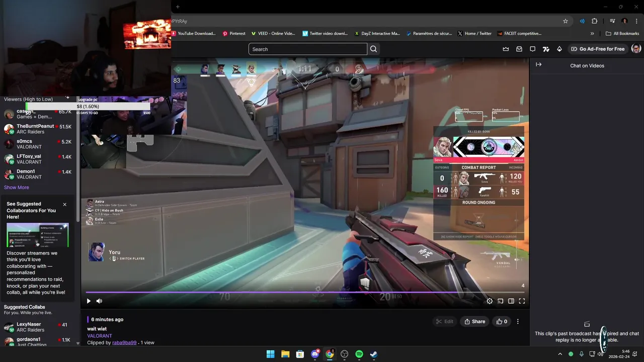Open the VALORANT category link
The width and height of the screenshot is (644, 362).
(x=100, y=336)
